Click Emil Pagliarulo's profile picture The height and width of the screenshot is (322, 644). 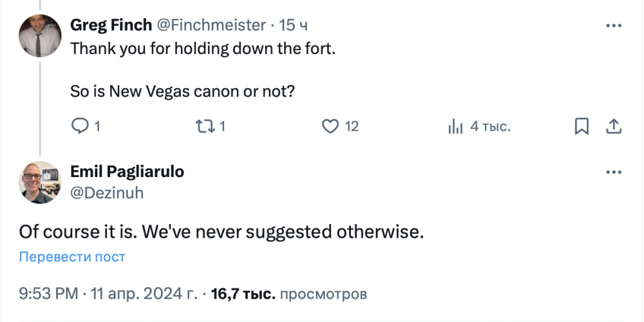pyautogui.click(x=40, y=182)
